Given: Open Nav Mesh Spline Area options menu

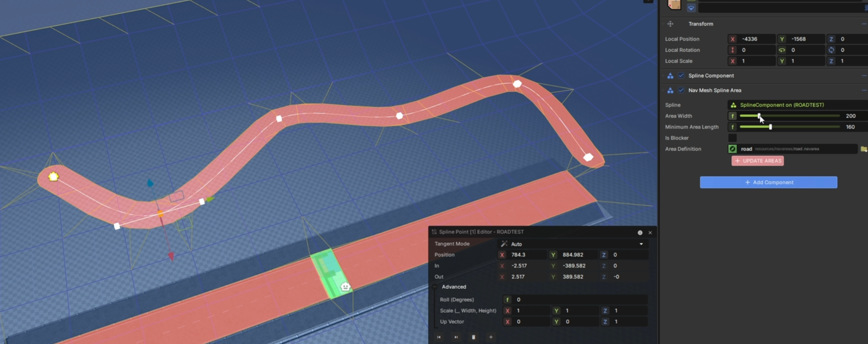Looking at the screenshot, I should [x=863, y=90].
